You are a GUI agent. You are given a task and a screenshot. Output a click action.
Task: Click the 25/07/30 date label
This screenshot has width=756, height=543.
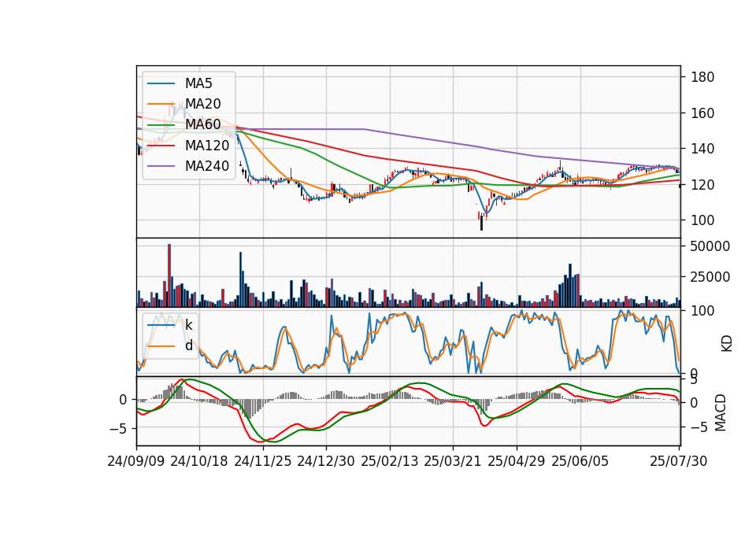click(678, 461)
